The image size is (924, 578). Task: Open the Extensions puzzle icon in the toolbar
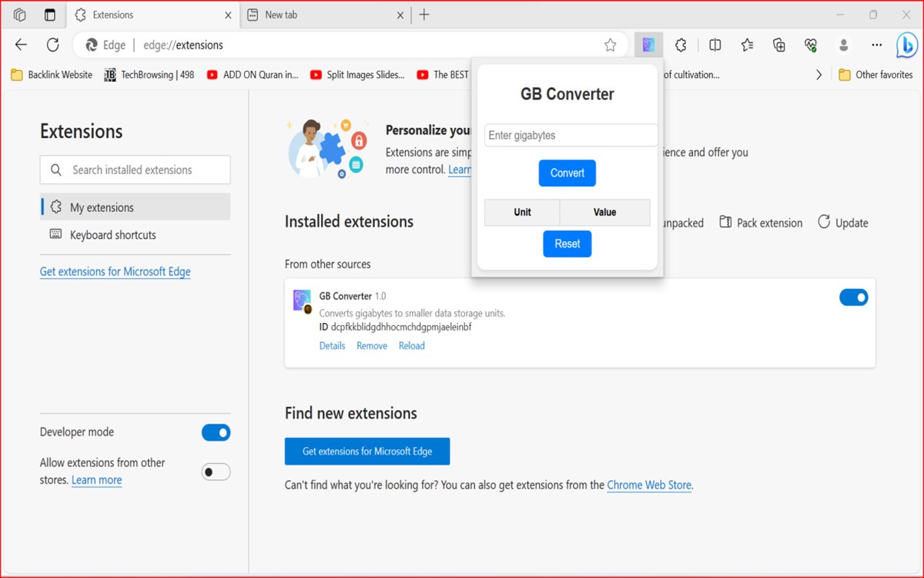click(681, 45)
